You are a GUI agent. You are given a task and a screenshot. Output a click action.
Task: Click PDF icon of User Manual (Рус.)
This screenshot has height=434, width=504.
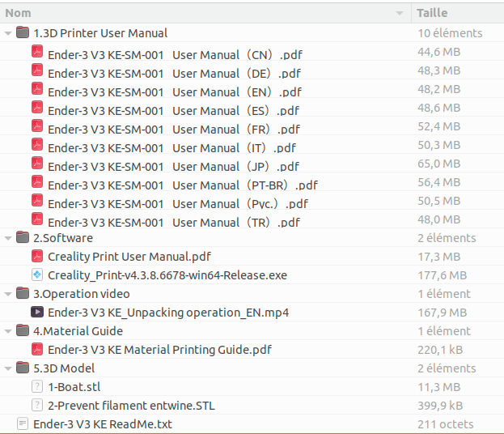pyautogui.click(x=37, y=201)
